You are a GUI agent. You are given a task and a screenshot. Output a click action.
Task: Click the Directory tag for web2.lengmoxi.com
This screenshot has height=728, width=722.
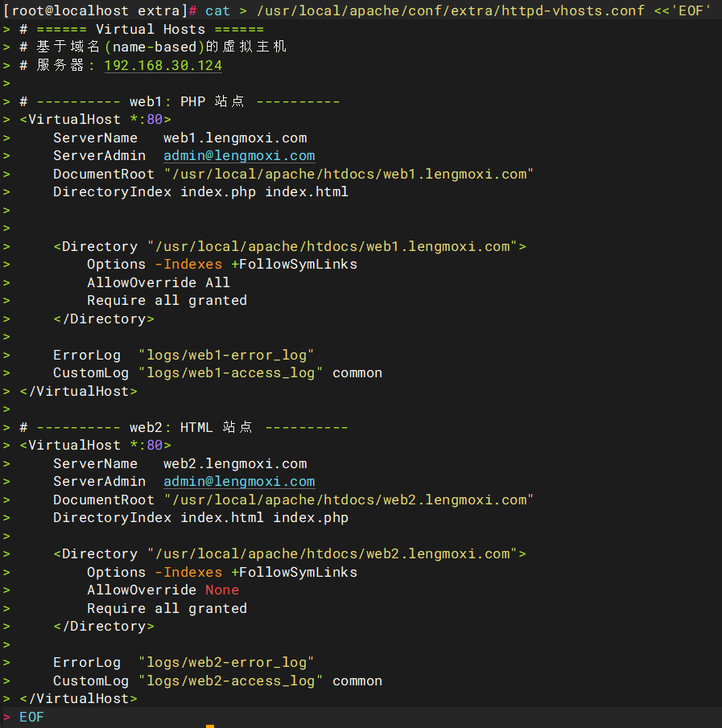pos(290,554)
